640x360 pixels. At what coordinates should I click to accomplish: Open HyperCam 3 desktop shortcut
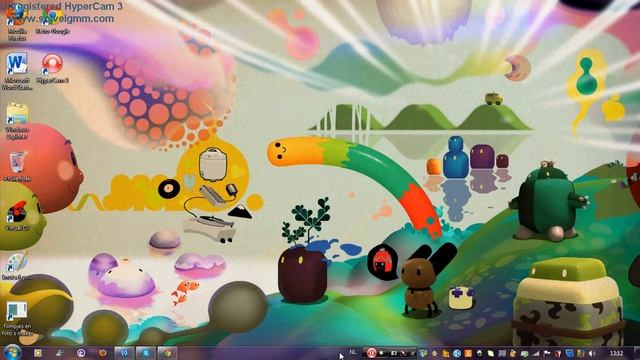point(52,68)
